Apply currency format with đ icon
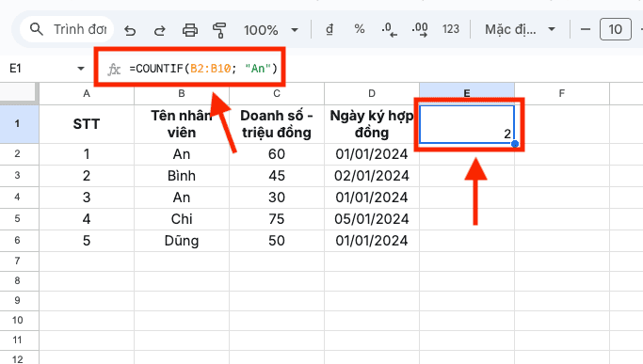The height and width of the screenshot is (364, 643). point(330,29)
